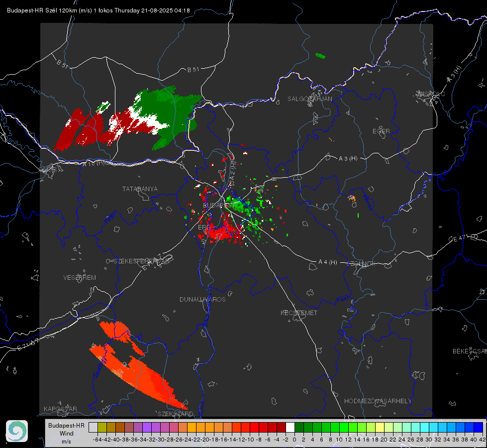Click the legend value "42"
Screen dimensions: 487x448
coord(483,440)
